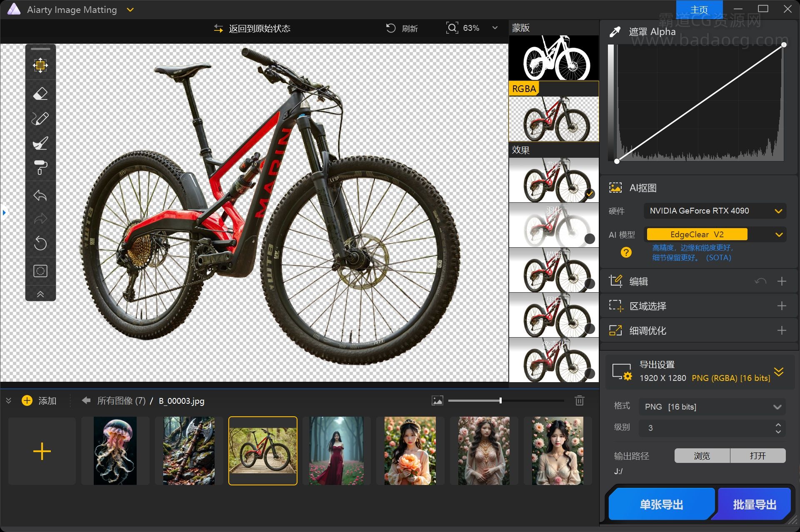
Task: Click the 添加 label
Action: pos(47,400)
